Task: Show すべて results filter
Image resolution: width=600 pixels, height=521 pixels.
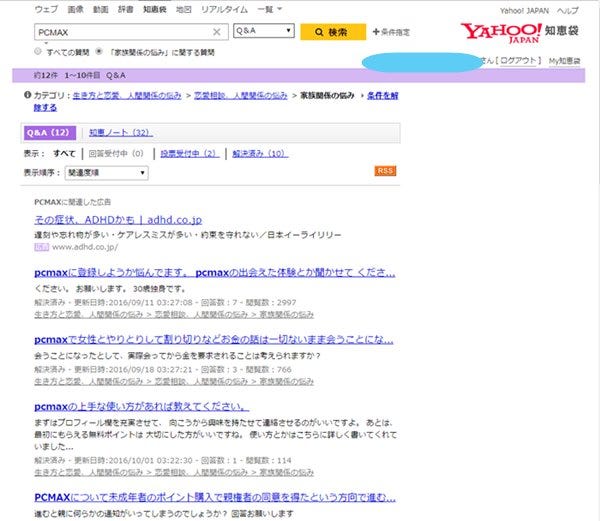Action: (x=64, y=154)
